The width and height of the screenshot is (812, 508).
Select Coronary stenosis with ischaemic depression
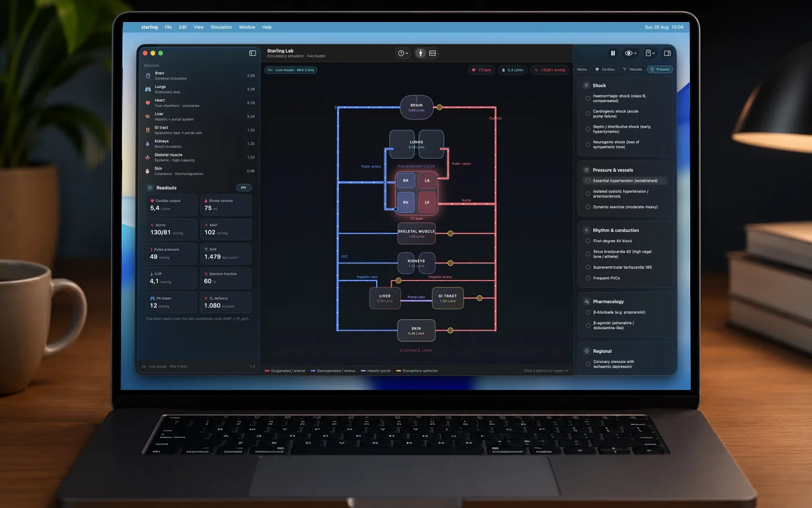pos(625,364)
